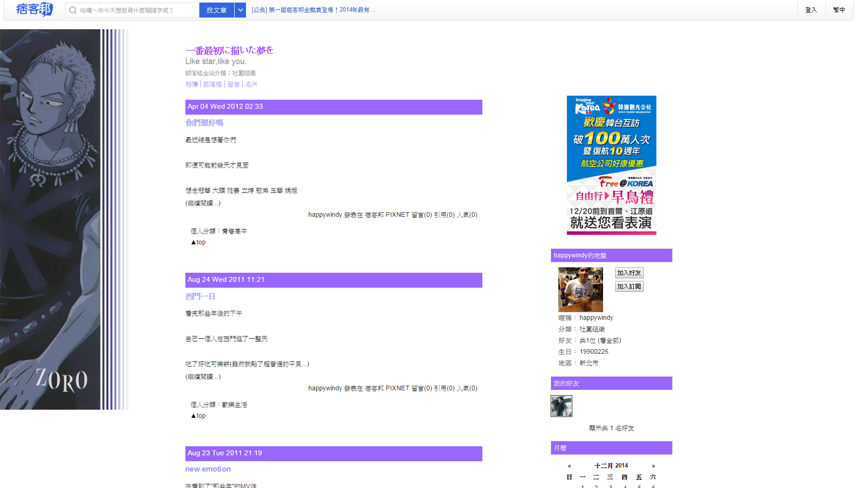Click the search magnifier icon
This screenshot has height=488, width=868.
[73, 10]
